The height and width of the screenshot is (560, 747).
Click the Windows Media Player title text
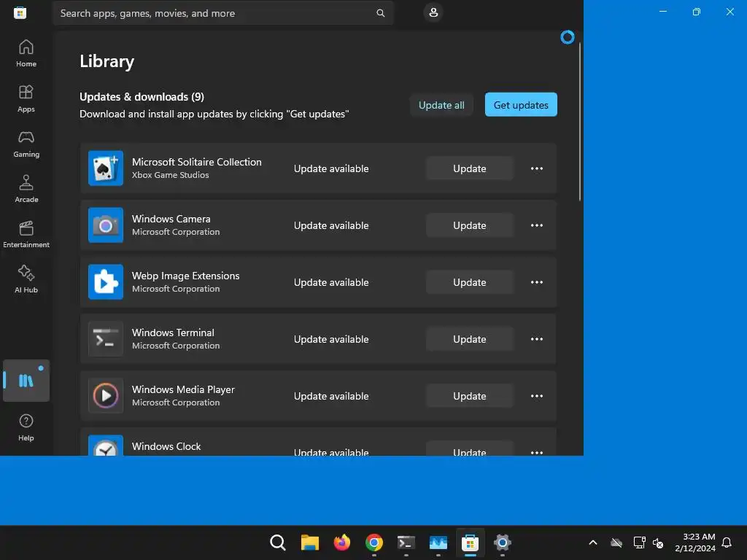183,389
